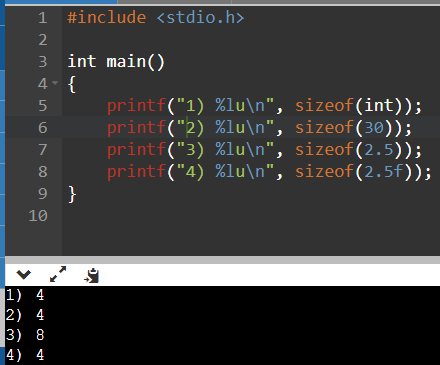Select line number 6 in the gutter
This screenshot has width=440, height=365.
coord(42,128)
